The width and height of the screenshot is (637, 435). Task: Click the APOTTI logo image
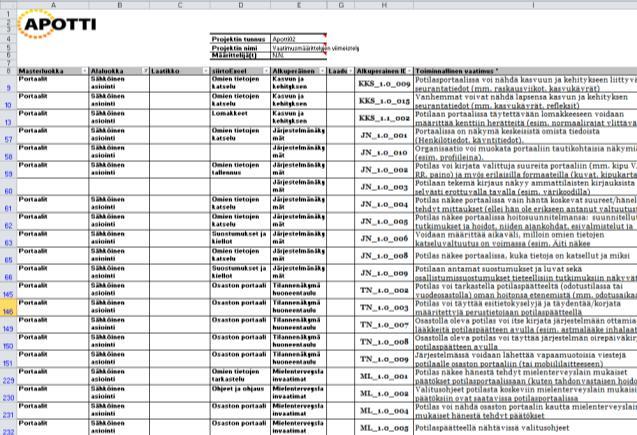[x=57, y=24]
